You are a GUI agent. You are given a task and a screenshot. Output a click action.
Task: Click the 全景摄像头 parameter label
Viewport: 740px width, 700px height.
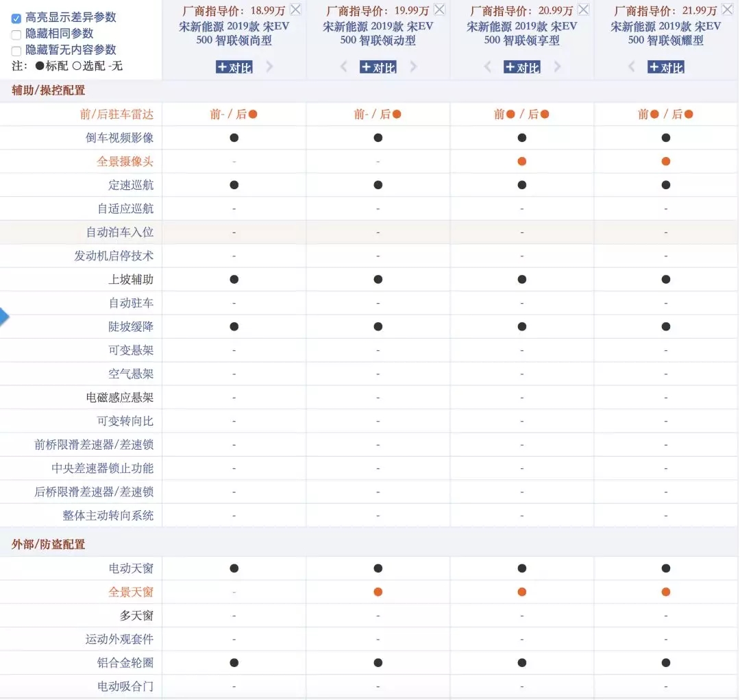(125, 162)
